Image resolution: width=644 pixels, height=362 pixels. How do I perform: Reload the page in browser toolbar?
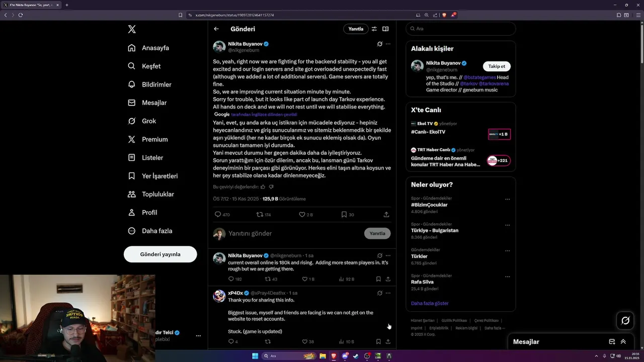click(x=20, y=15)
